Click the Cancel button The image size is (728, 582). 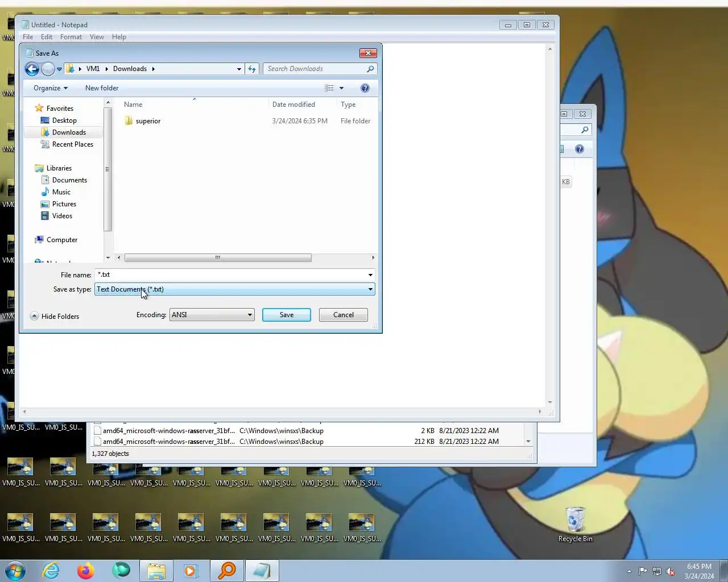344,315
